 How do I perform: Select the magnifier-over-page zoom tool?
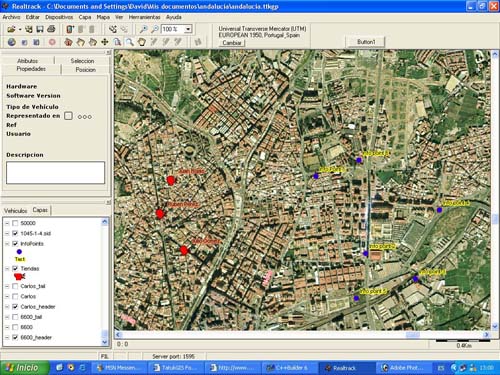(117, 42)
